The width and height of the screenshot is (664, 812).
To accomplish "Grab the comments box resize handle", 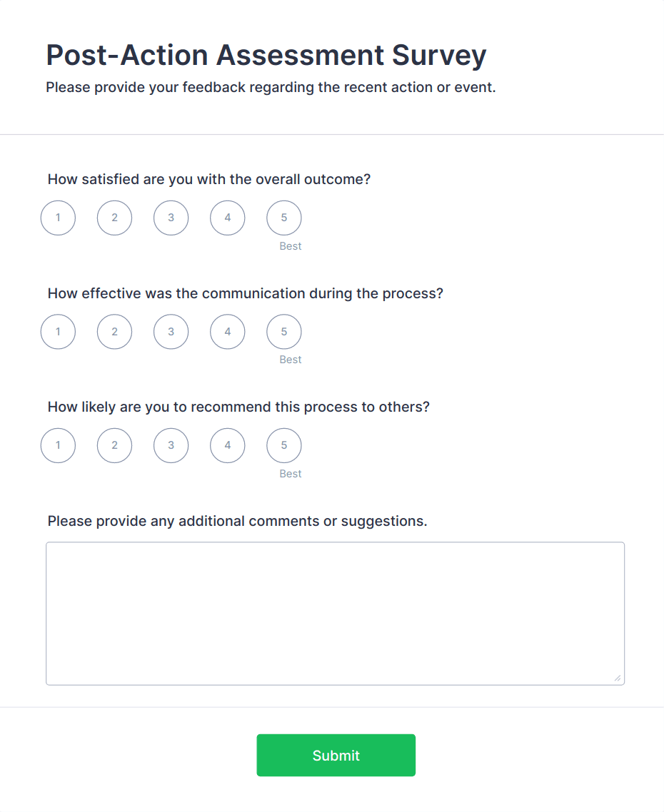I will (x=618, y=679).
